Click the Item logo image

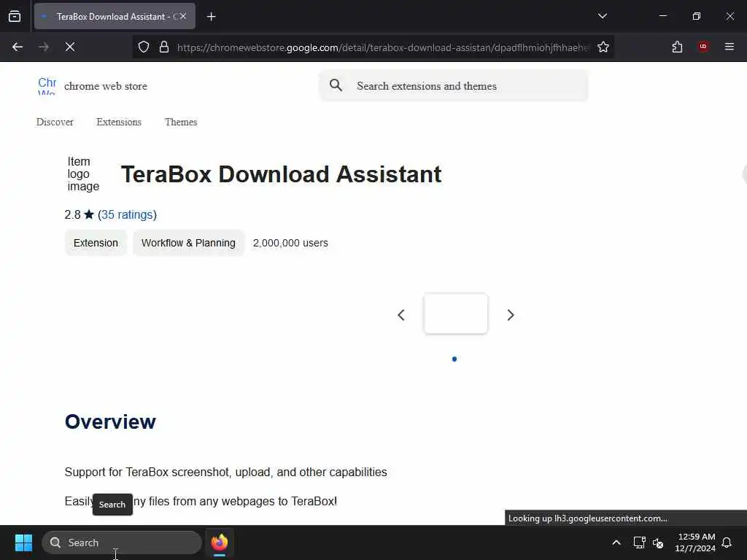pos(83,174)
